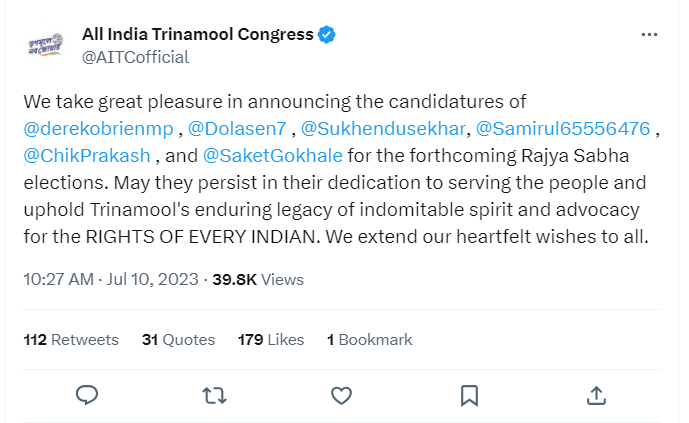Show the 179 Likes list
The width and height of the screenshot is (689, 423).
pos(271,340)
